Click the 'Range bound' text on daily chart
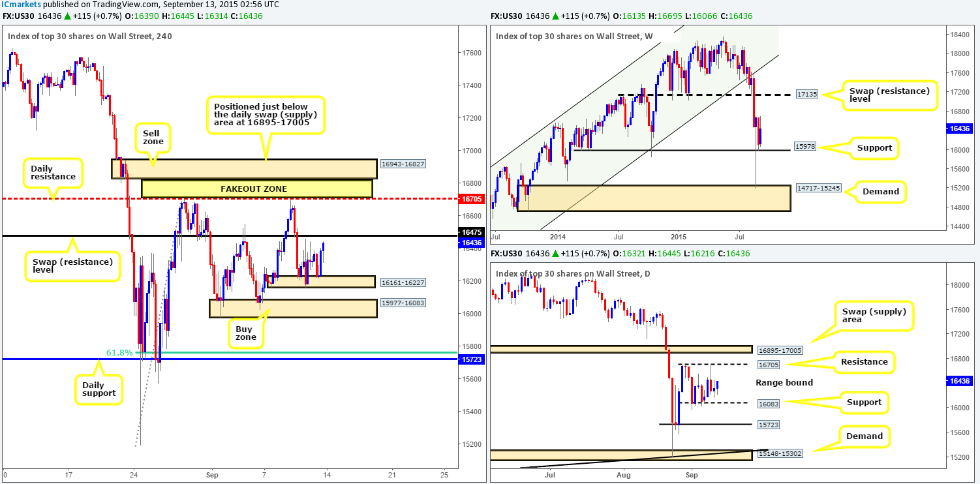 784,383
